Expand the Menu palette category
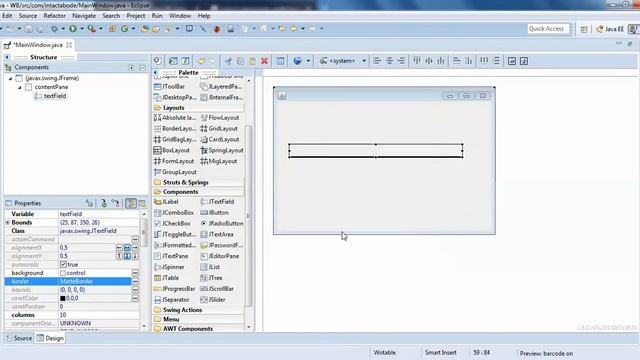 [199, 319]
